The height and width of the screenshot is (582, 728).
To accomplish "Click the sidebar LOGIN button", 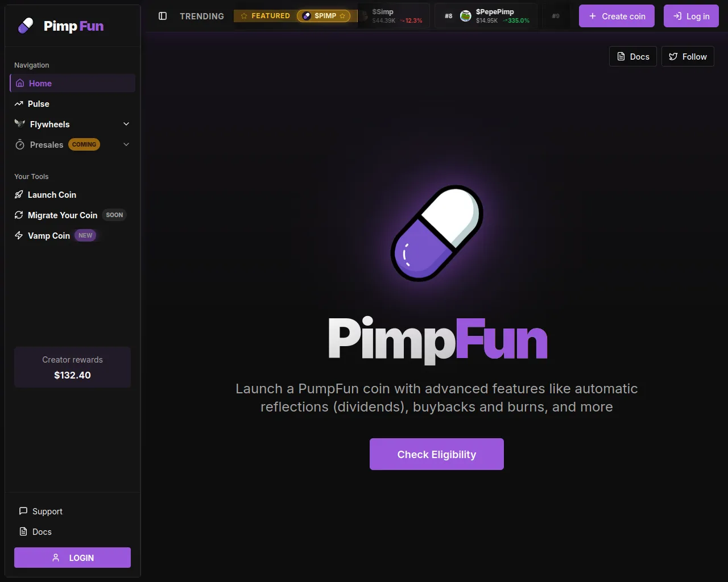I will 72,558.
